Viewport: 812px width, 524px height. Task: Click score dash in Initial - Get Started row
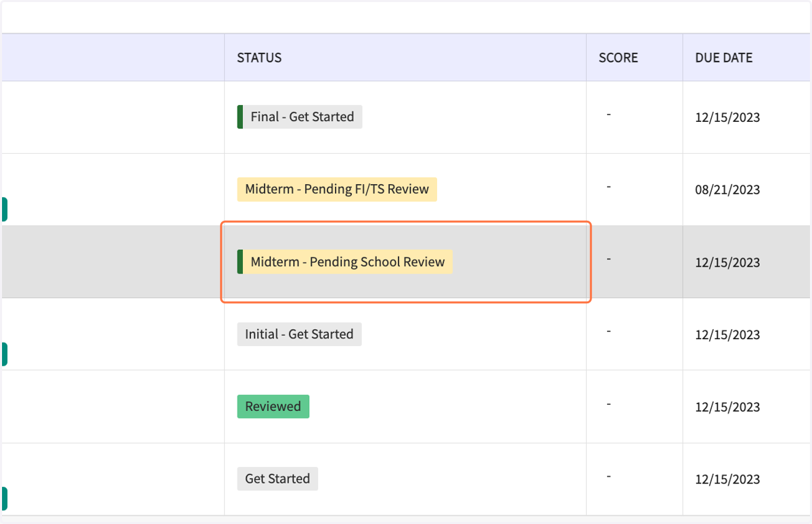(609, 332)
